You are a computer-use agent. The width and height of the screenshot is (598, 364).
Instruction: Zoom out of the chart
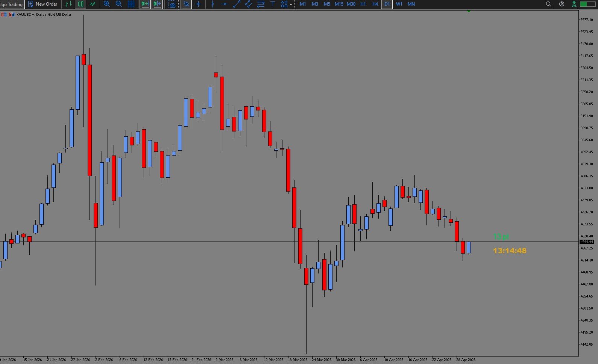119,4
